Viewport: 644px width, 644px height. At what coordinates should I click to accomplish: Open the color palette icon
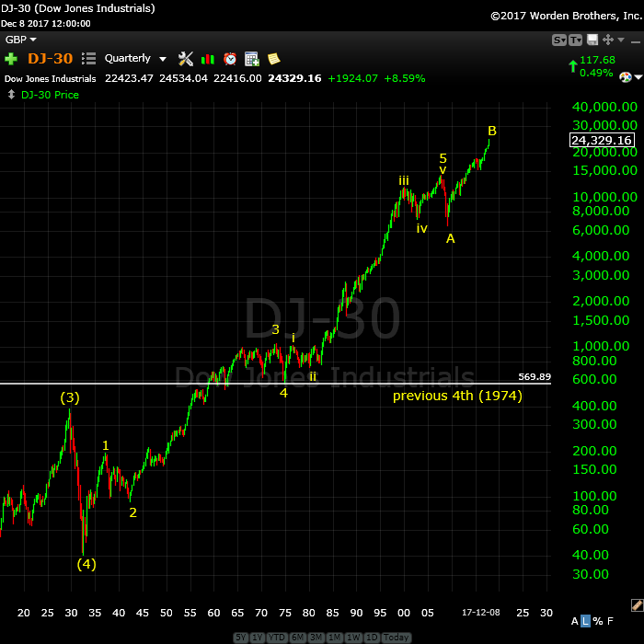pyautogui.click(x=626, y=76)
